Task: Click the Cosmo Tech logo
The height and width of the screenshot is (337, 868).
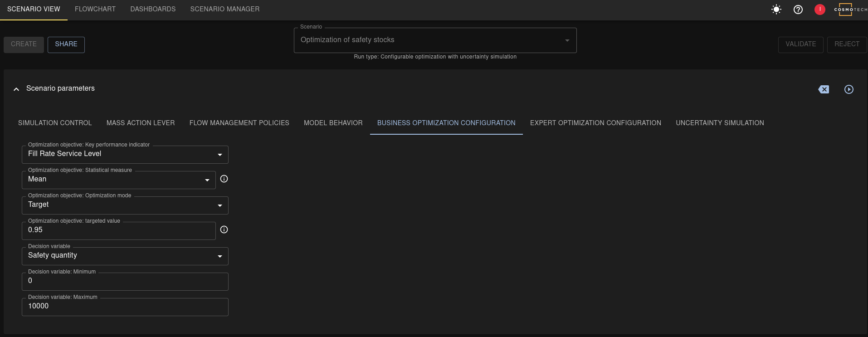Action: [x=849, y=10]
